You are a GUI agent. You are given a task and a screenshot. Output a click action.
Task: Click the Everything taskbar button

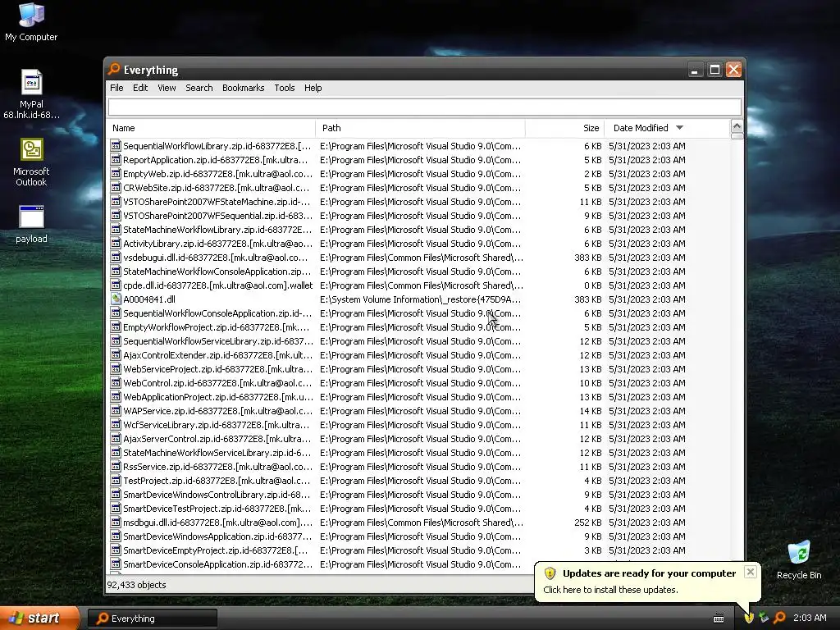point(152,619)
